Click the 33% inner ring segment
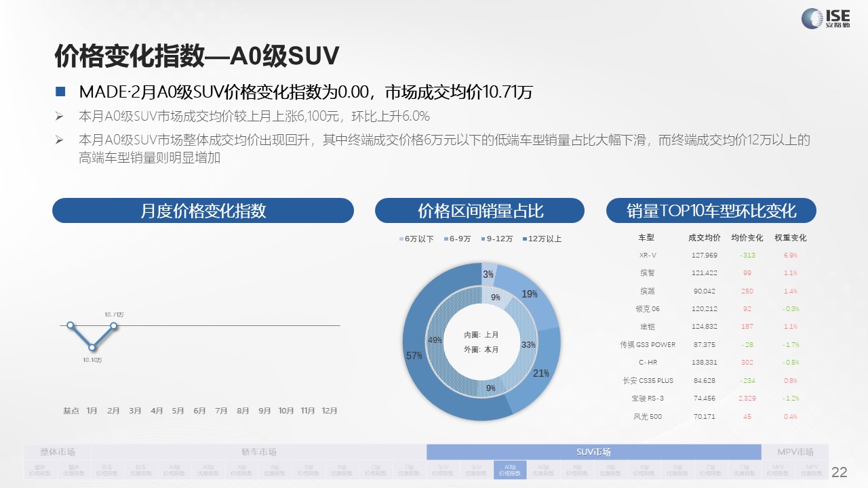This screenshot has height=488, width=868. pyautogui.click(x=527, y=344)
